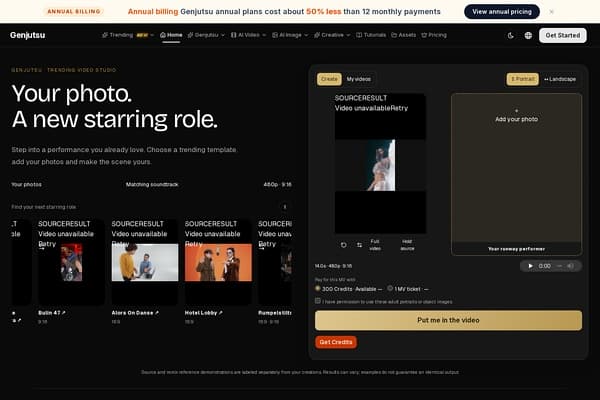
Task: Switch to the Create tab
Action: 329,79
